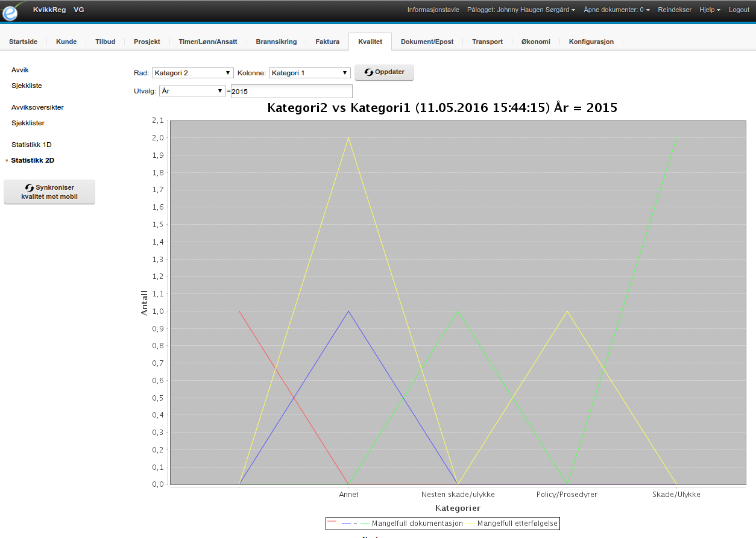Click the KvikkReg brand text

[x=49, y=10]
